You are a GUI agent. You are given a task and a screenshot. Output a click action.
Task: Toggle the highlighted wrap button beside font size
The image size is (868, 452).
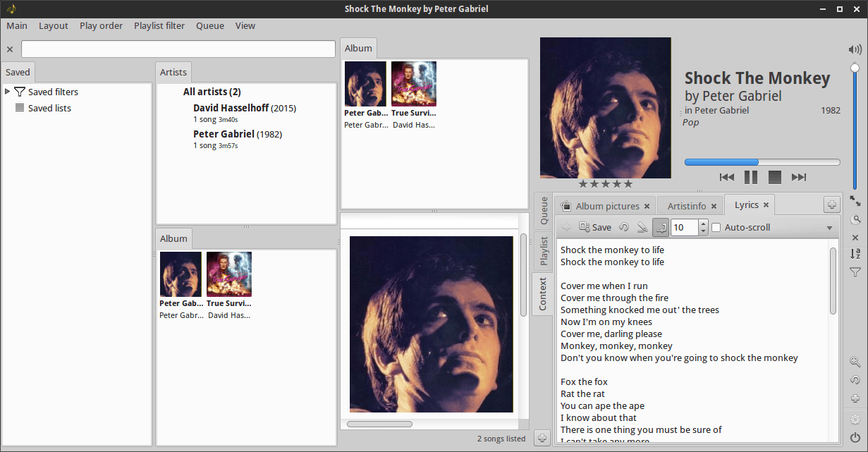point(661,227)
